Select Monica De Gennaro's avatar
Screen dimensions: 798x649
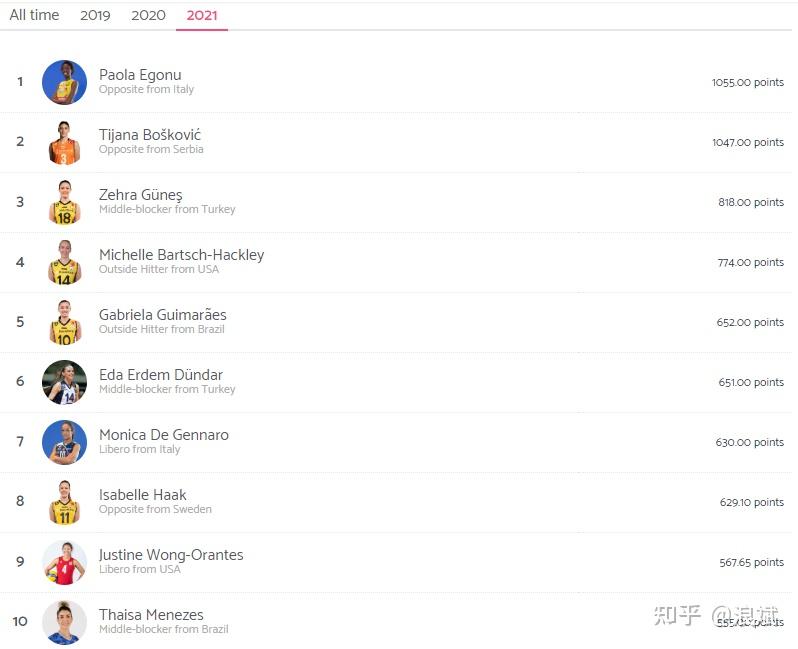[64, 442]
